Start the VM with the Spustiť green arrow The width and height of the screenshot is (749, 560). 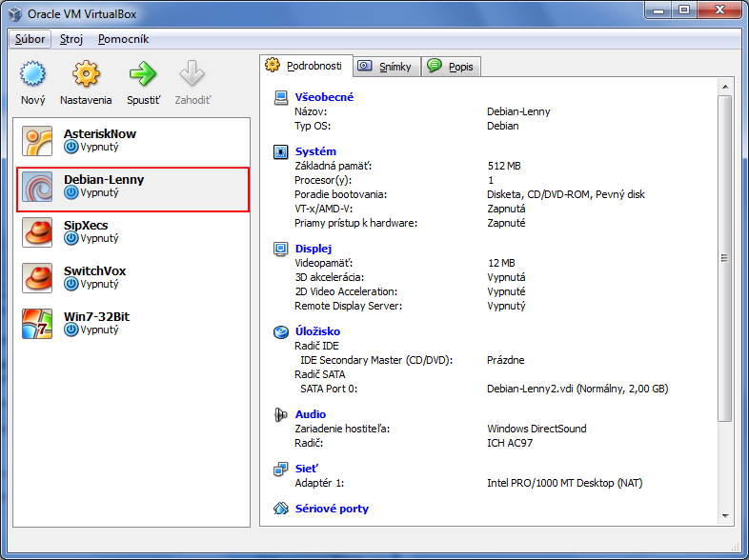pos(143,73)
